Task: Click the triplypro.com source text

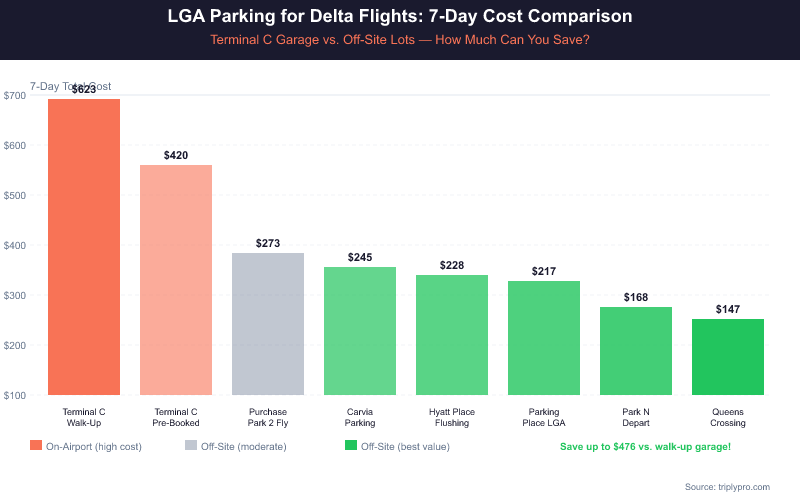Action: click(727, 486)
